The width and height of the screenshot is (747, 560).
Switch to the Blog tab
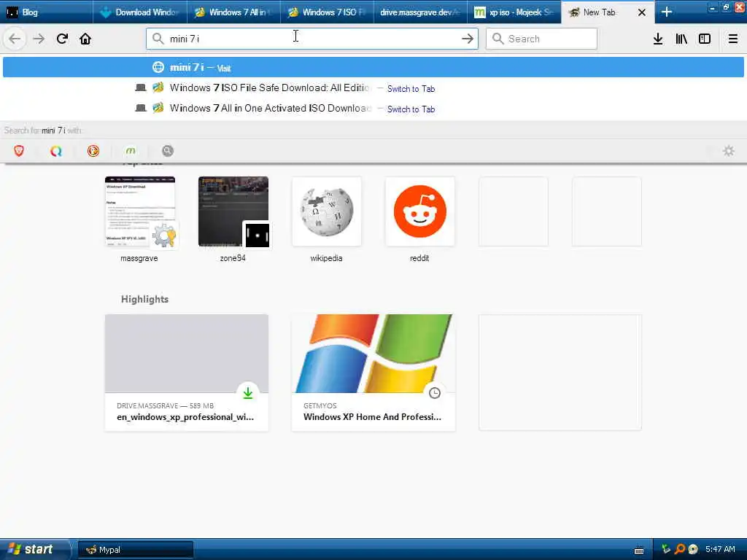[47, 12]
